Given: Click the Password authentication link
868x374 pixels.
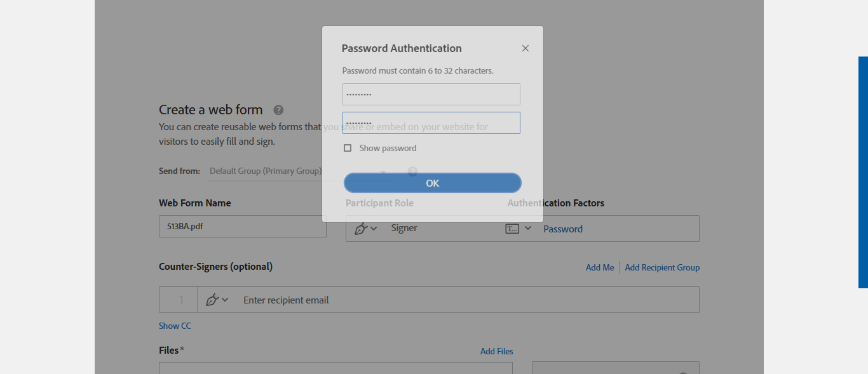Looking at the screenshot, I should coord(562,229).
